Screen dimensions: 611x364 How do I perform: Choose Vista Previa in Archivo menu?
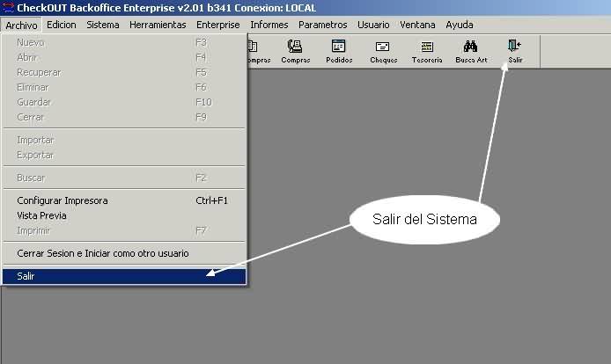(x=124, y=215)
